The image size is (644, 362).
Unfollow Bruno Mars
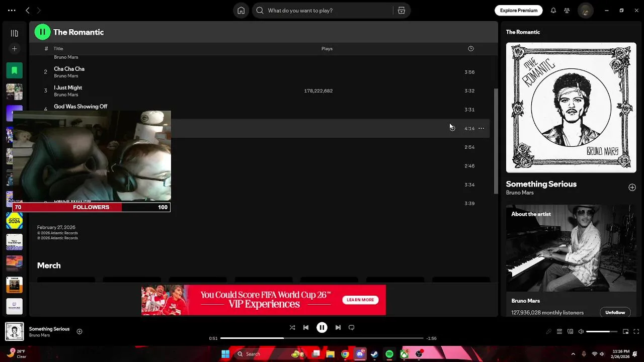[615, 313]
